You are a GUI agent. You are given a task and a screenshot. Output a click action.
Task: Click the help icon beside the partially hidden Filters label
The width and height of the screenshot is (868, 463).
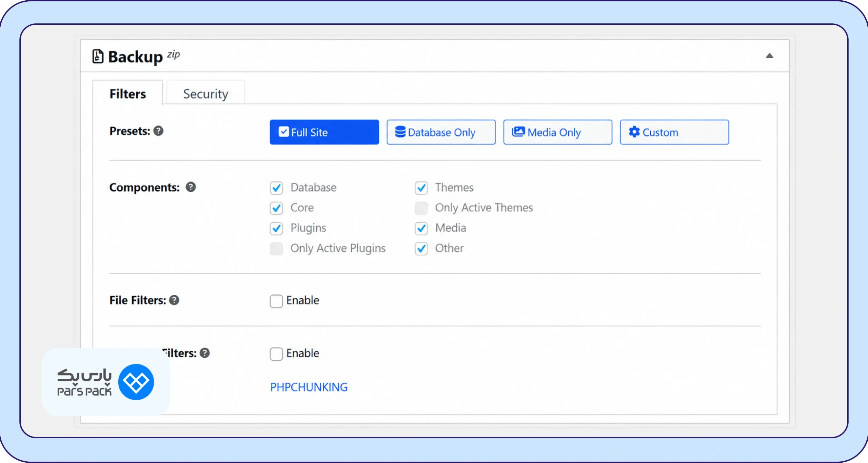point(204,353)
